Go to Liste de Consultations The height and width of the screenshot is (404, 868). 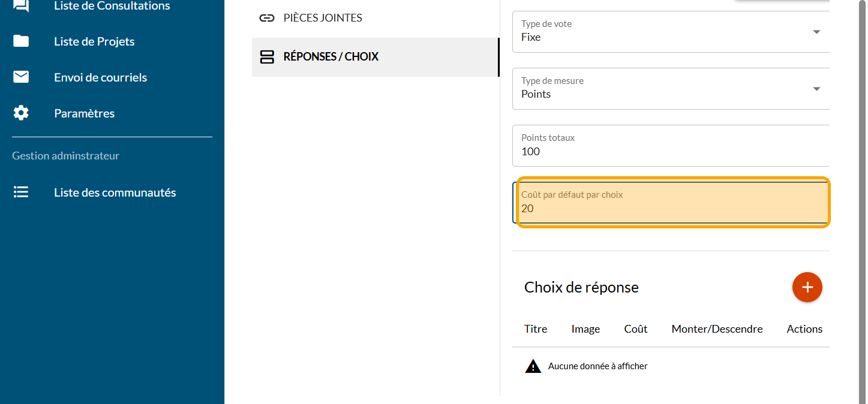point(112,6)
